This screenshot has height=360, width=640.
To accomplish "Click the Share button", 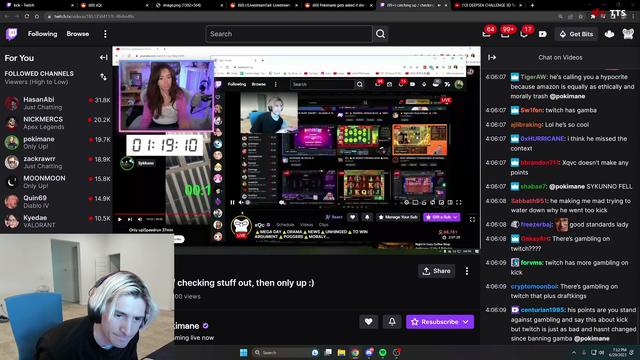I will click(x=436, y=271).
